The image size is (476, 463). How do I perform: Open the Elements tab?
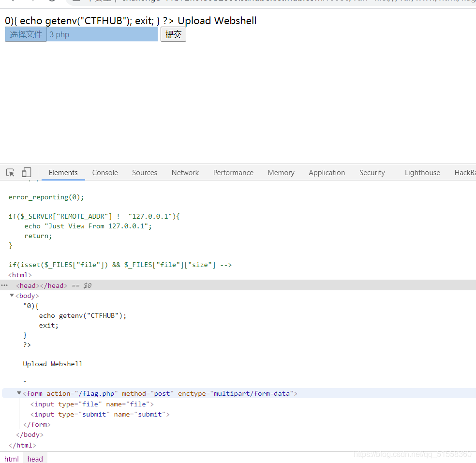tap(63, 172)
